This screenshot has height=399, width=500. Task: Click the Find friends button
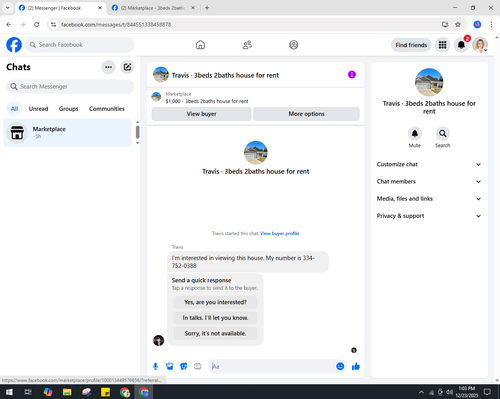tap(411, 45)
